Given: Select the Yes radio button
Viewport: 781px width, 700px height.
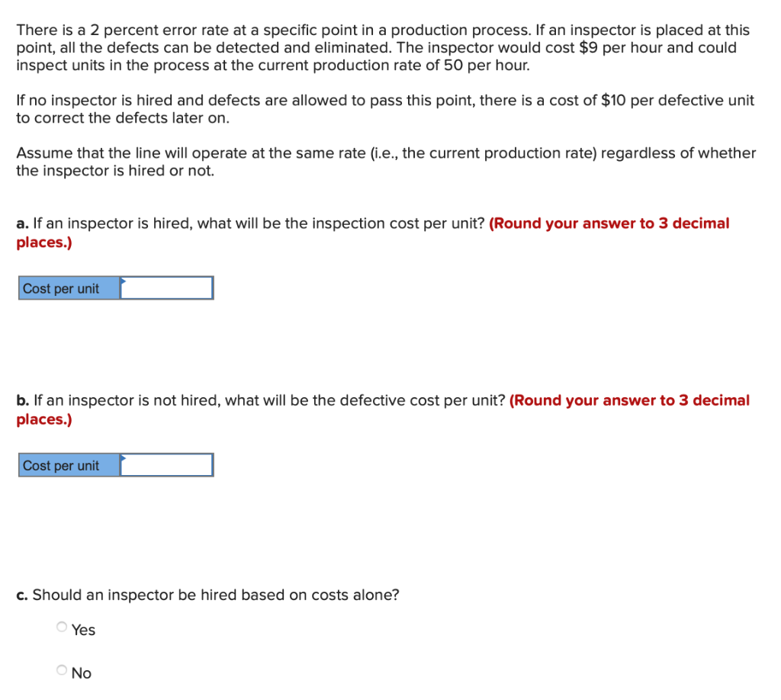Looking at the screenshot, I should (60, 626).
